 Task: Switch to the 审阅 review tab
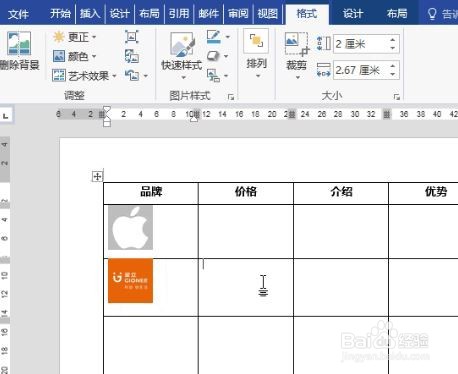pyautogui.click(x=238, y=14)
